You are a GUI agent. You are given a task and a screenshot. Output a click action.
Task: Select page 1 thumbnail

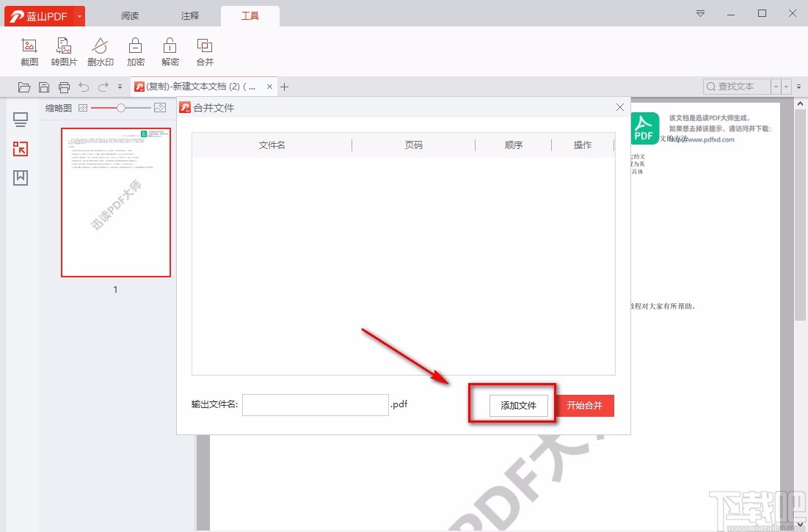[116, 203]
